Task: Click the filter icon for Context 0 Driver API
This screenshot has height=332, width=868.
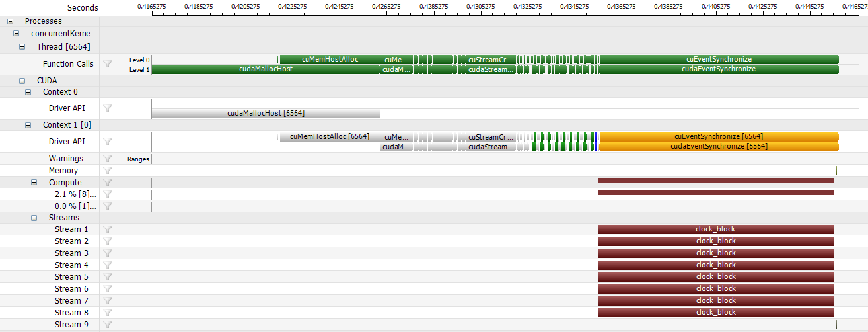Action: 108,108
